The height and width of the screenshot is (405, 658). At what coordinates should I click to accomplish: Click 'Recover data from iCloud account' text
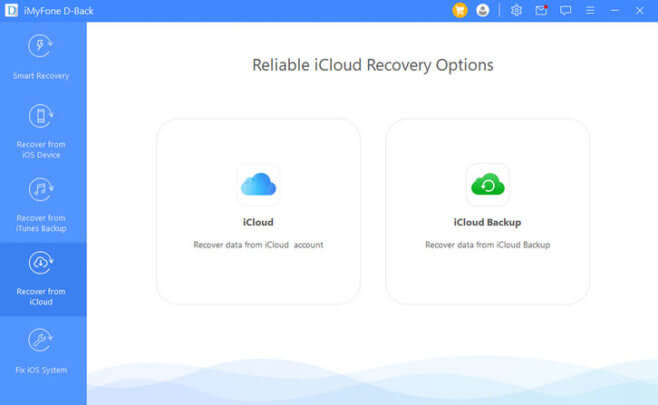click(258, 245)
